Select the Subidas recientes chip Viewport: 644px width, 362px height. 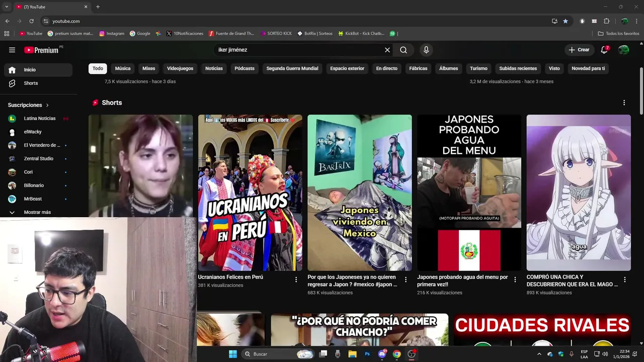(518, 68)
